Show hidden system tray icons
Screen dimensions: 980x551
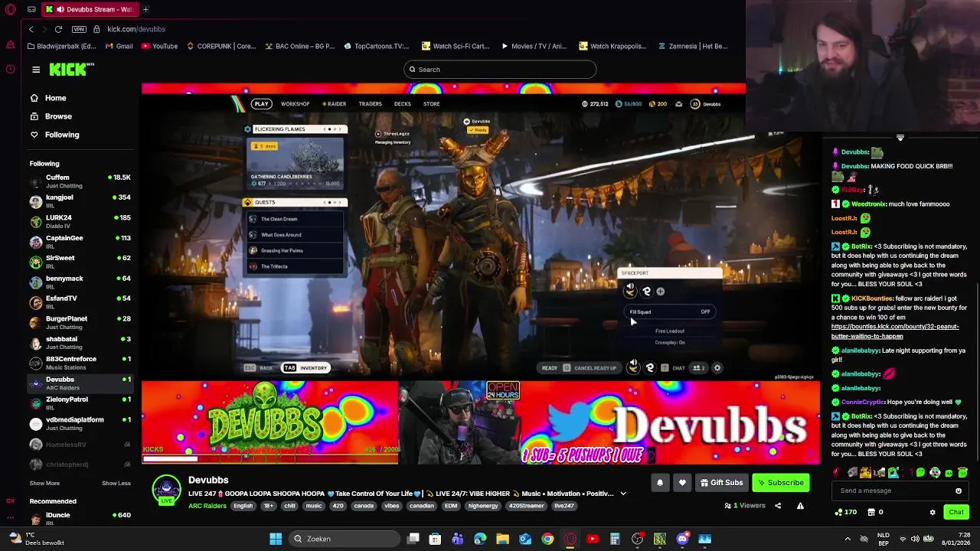848,539
